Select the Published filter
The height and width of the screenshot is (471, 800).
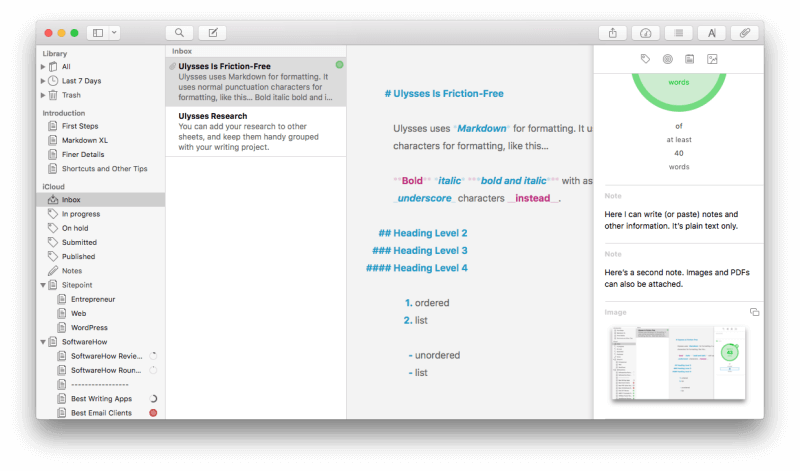pyautogui.click(x=101, y=257)
